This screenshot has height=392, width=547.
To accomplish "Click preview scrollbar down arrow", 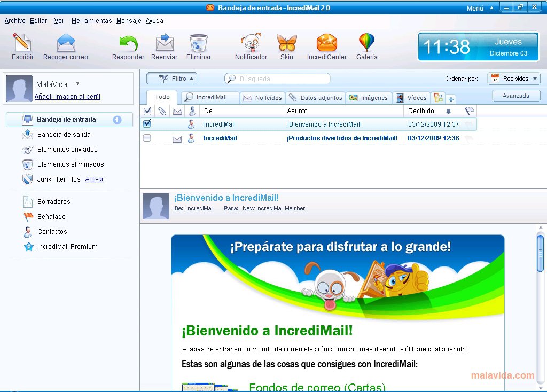I will pyautogui.click(x=541, y=388).
